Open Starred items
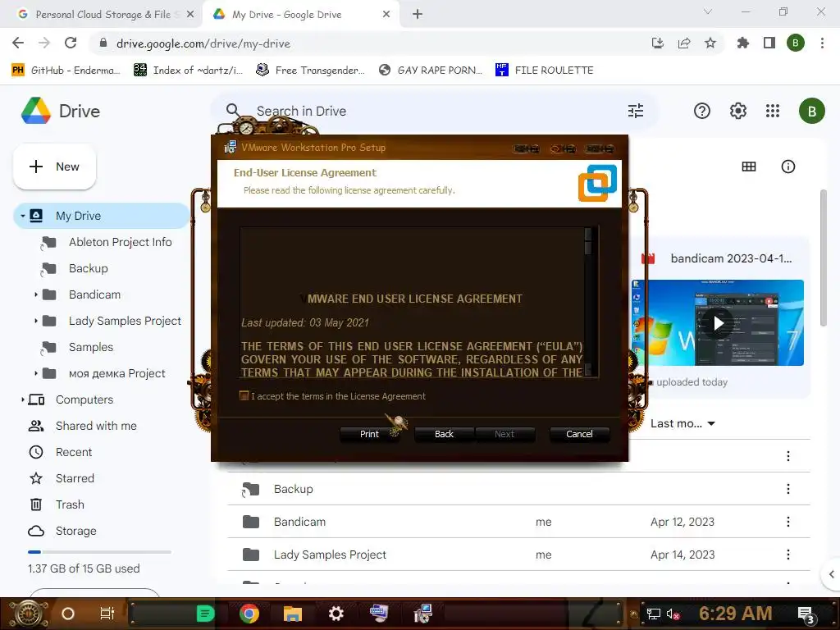Screen dimensions: 840x630 (75, 478)
